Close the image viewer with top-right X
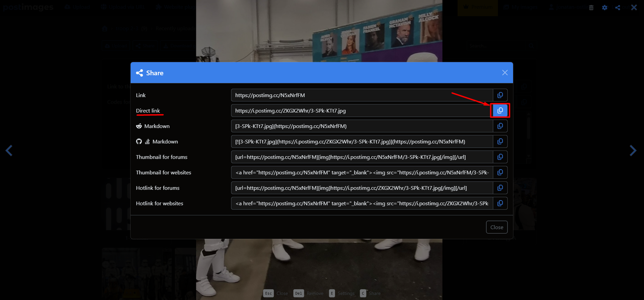Viewport: 644px width, 300px height. click(634, 8)
